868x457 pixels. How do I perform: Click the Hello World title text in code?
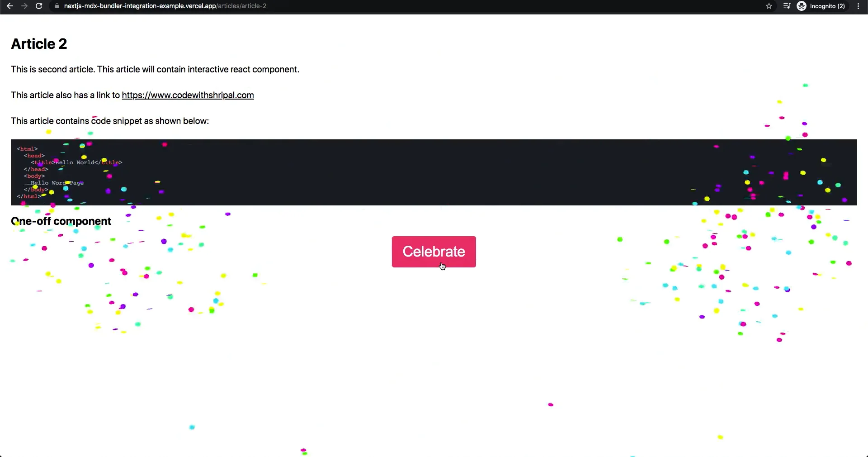point(75,162)
